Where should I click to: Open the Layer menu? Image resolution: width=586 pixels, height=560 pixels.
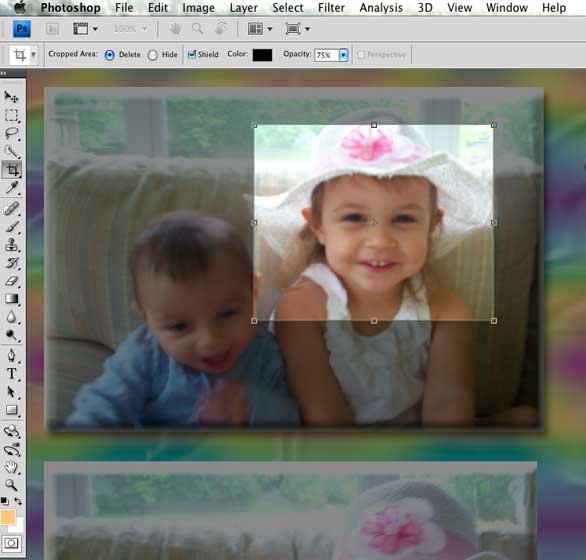click(244, 7)
